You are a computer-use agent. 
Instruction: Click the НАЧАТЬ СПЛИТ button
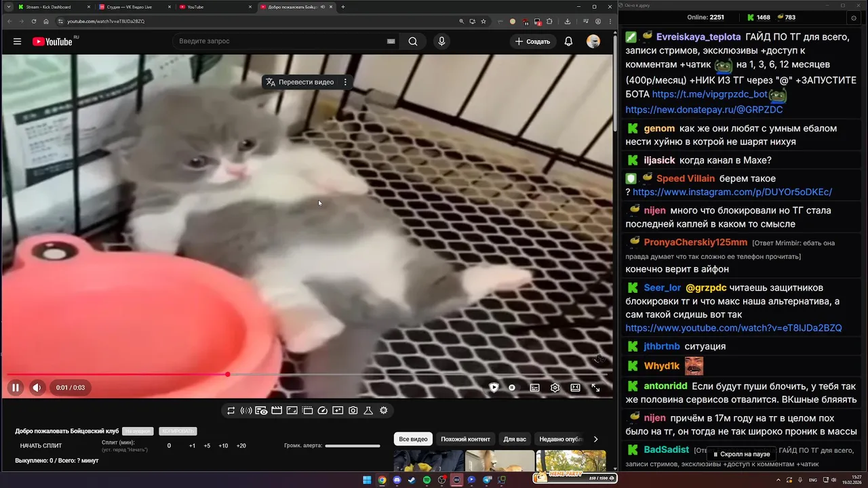[41, 446]
